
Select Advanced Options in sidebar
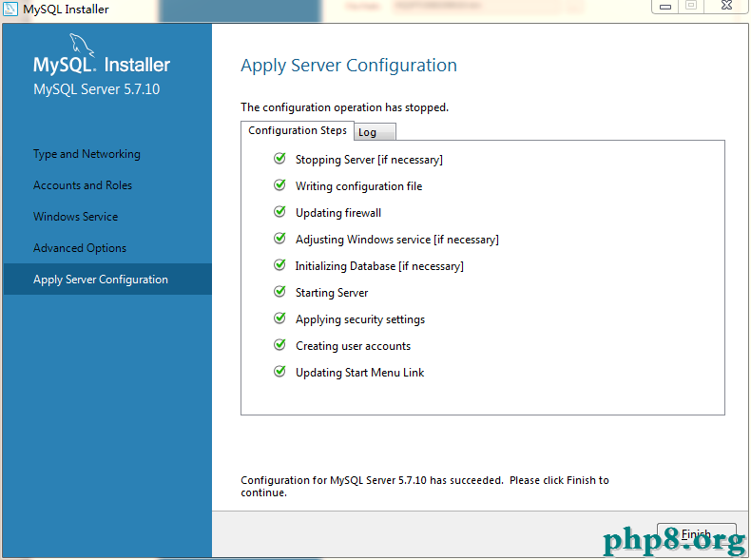point(80,248)
